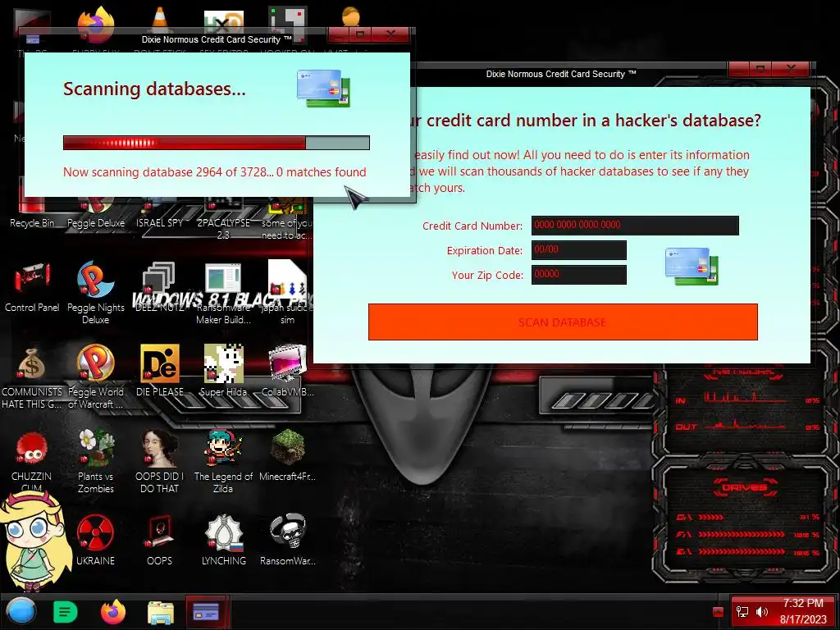The height and width of the screenshot is (630, 840).
Task: Click the DRIVES header in gadget
Action: (x=743, y=487)
